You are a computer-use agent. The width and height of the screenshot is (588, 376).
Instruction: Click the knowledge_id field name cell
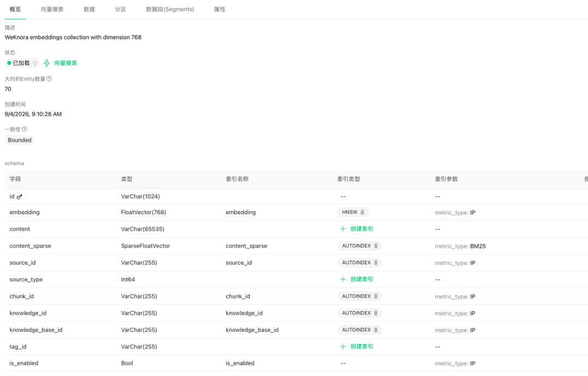click(28, 313)
